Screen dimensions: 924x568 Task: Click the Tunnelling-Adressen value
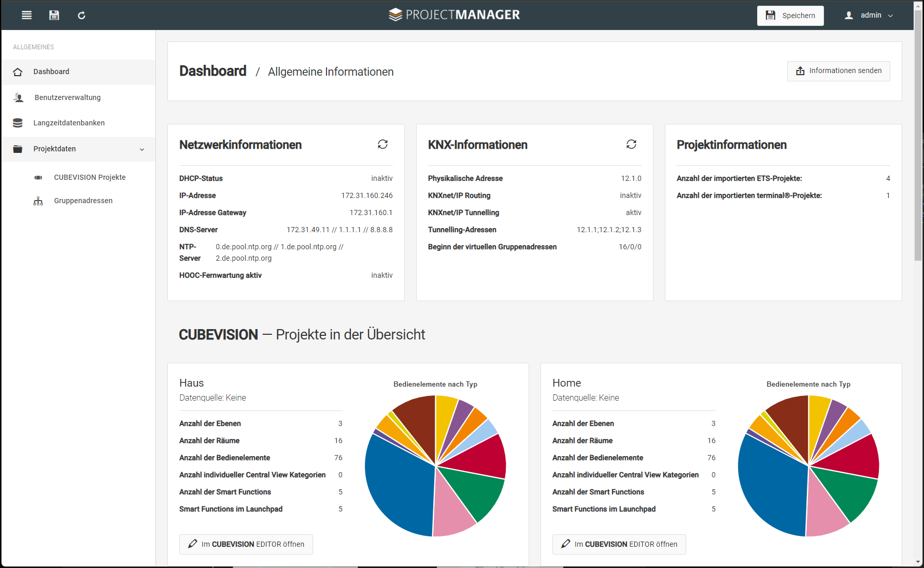pos(609,230)
